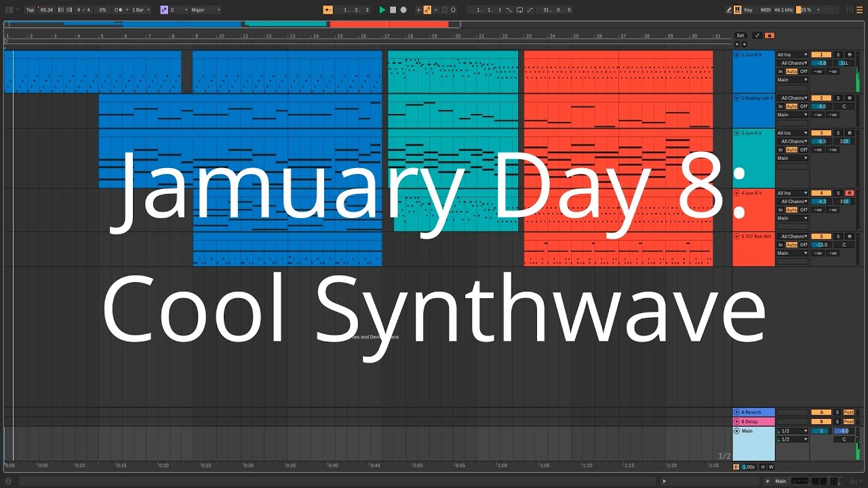The height and width of the screenshot is (488, 868).
Task: Click the track 1 volume value -3.8
Action: click(x=821, y=63)
